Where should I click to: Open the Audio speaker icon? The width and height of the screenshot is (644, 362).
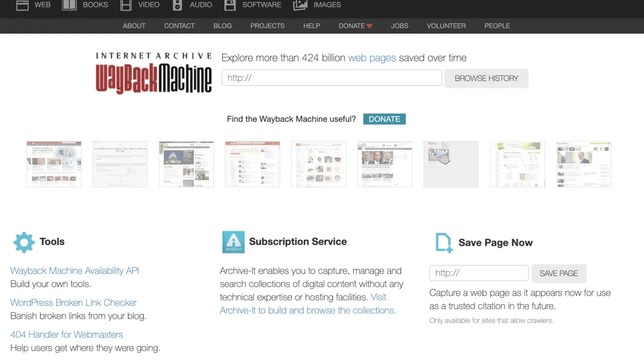(177, 5)
